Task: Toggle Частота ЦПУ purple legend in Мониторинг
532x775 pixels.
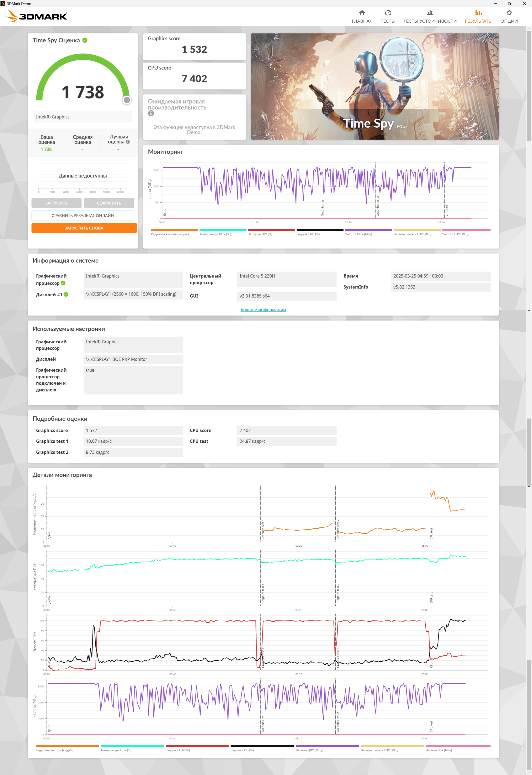Action: (368, 233)
